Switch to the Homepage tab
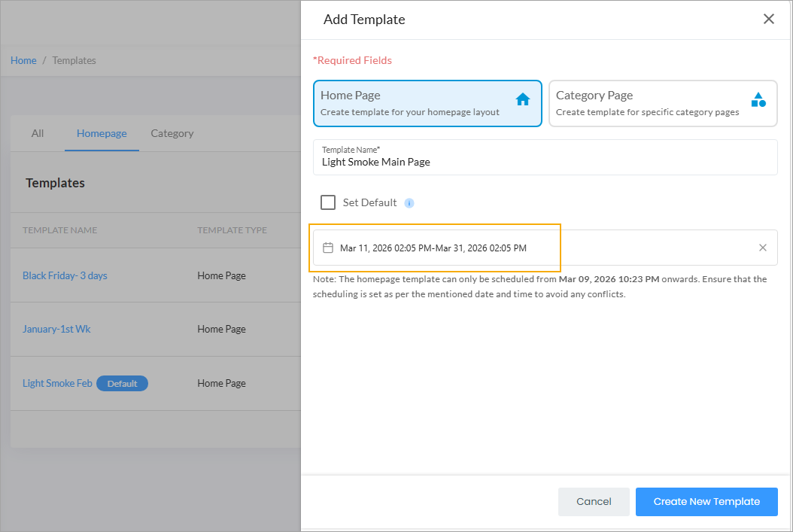The width and height of the screenshot is (793, 532). pyautogui.click(x=102, y=133)
